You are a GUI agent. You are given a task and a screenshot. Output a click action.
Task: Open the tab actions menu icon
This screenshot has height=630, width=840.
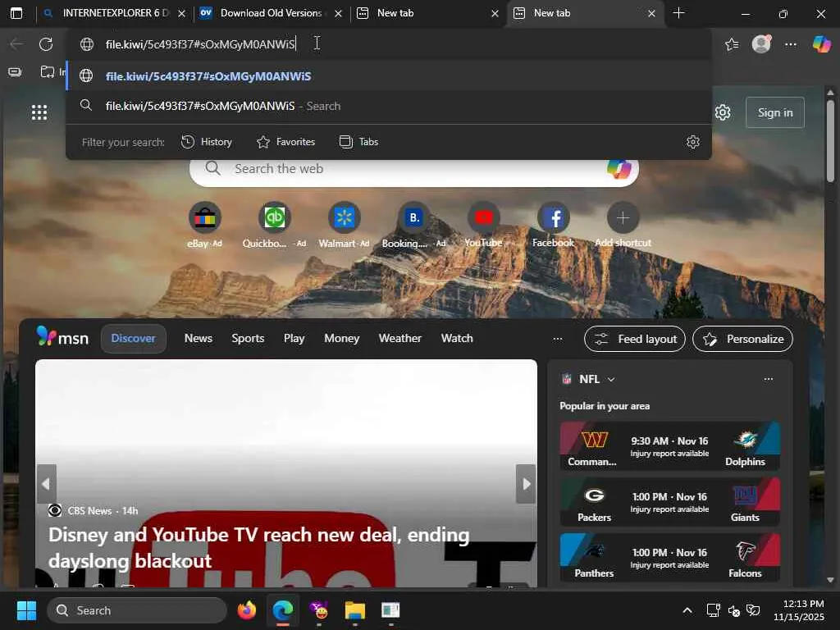point(16,13)
